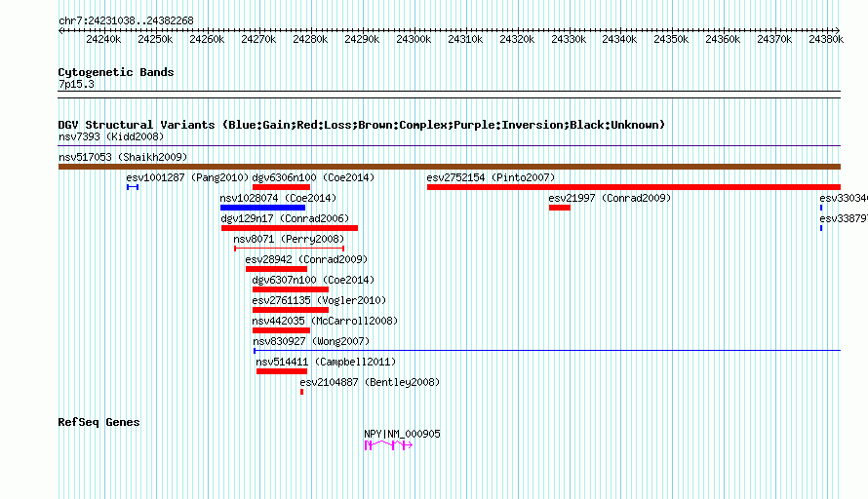
Task: Select the red nsv514411 loss bar
Action: tap(282, 371)
